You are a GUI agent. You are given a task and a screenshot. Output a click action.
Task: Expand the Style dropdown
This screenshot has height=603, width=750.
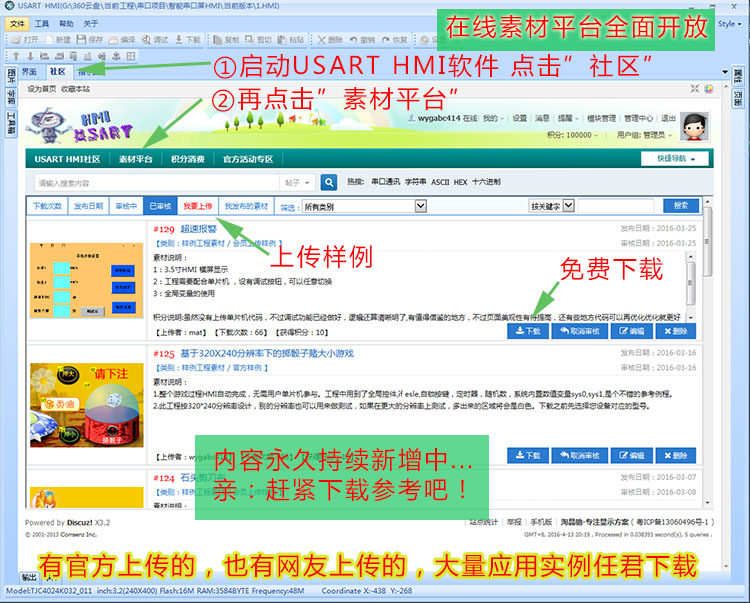729,23
